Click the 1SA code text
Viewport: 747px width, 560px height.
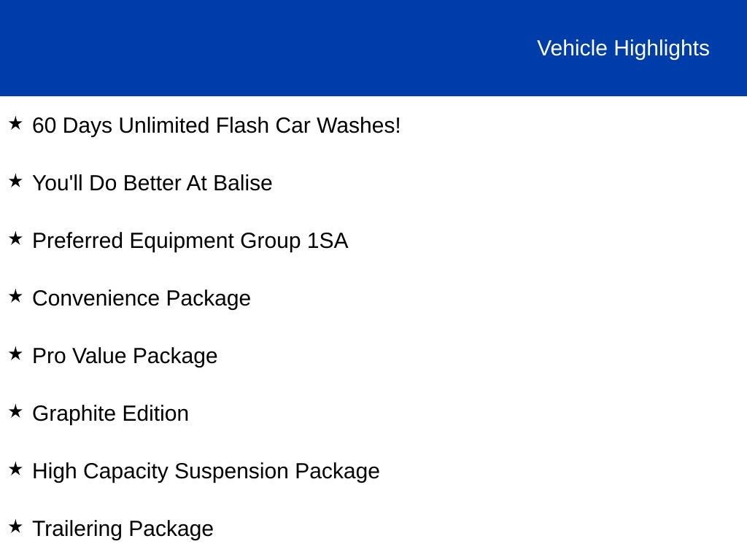coord(328,241)
